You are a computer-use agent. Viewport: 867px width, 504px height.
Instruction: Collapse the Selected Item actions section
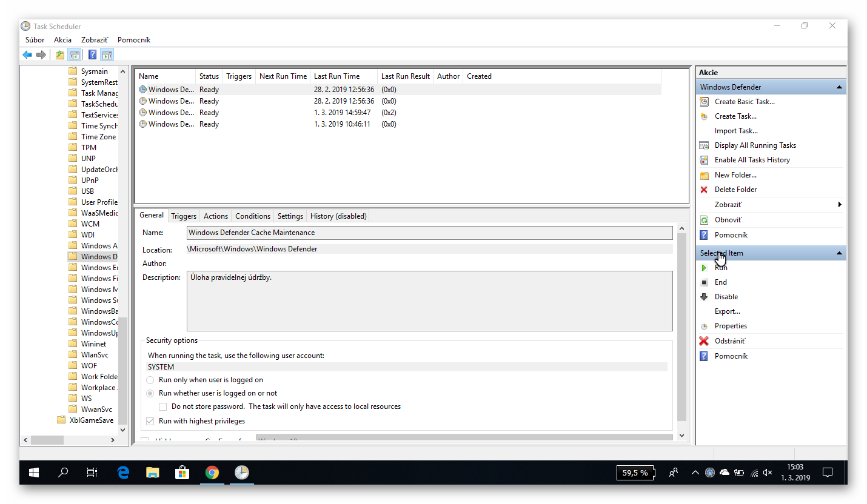point(839,253)
